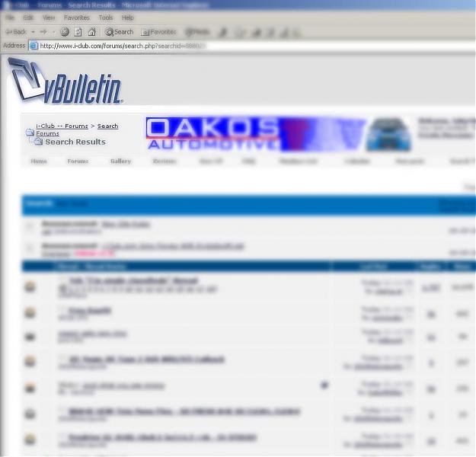This screenshot has width=476, height=457.
Task: Click the i-Club -- Forums breadcrumb link
Action: [62, 126]
